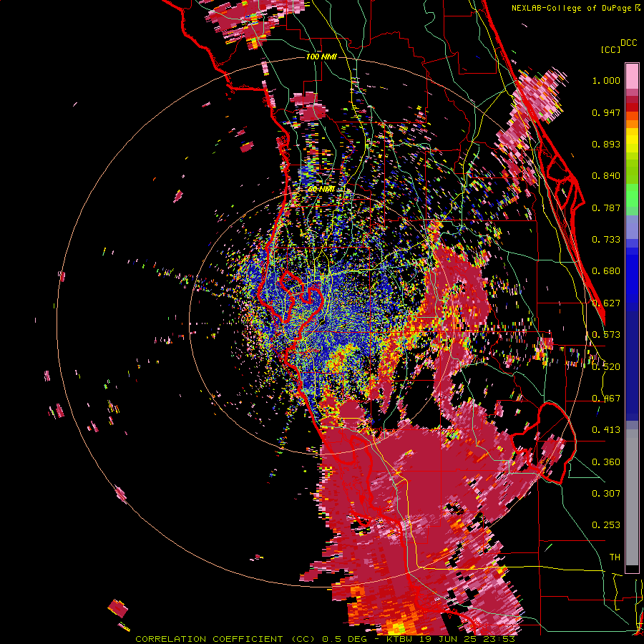Image resolution: width=644 pixels, height=644 pixels.
Task: Select the 0.360 color scale value
Action: coord(606,462)
